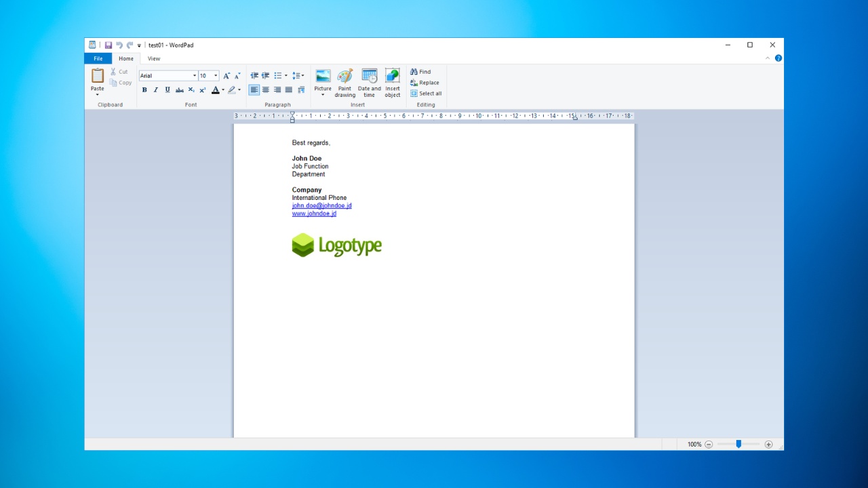Image resolution: width=868 pixels, height=488 pixels.
Task: Open the File menu
Action: click(x=98, y=59)
